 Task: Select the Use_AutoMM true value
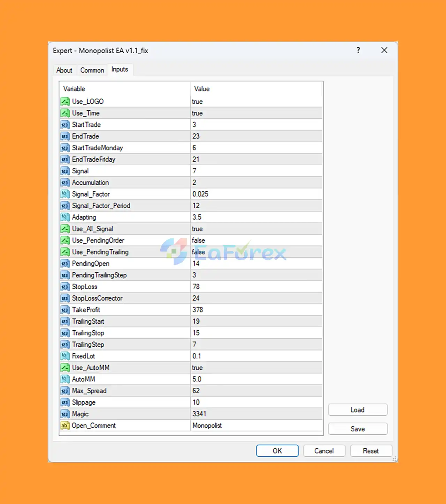(197, 368)
